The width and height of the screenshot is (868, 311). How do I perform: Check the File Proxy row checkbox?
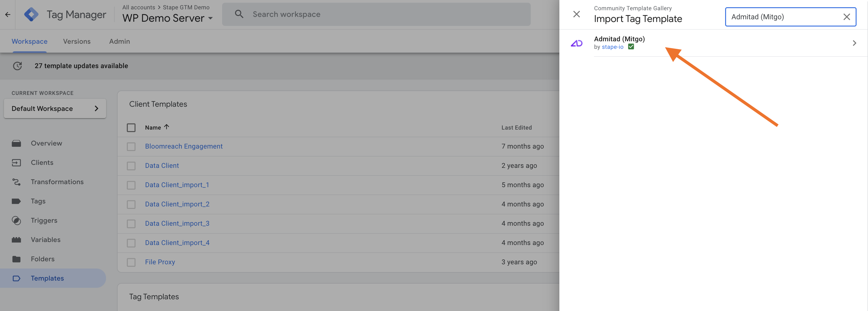(131, 262)
